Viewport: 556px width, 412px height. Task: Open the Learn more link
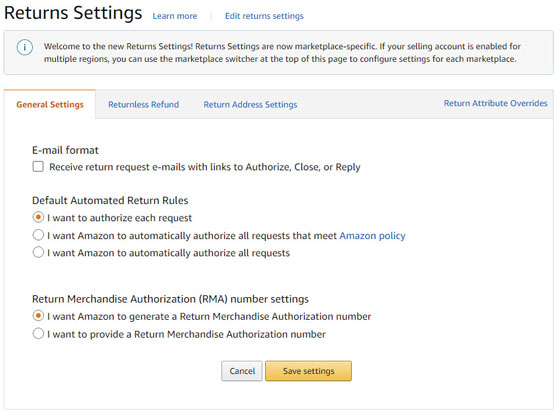174,16
